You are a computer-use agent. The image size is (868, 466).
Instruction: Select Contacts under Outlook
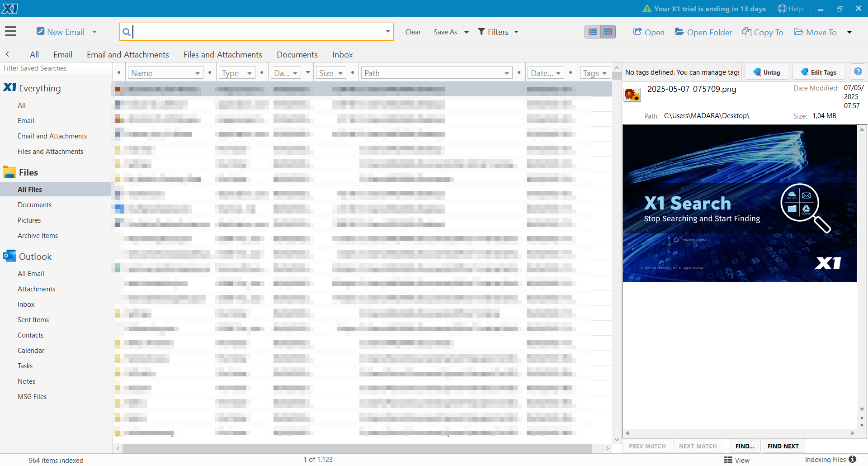[31, 335]
